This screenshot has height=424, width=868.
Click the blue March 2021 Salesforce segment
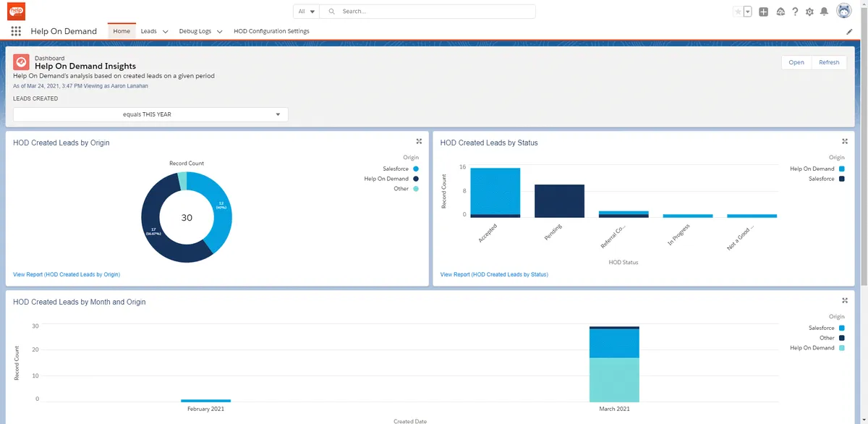[x=614, y=344]
